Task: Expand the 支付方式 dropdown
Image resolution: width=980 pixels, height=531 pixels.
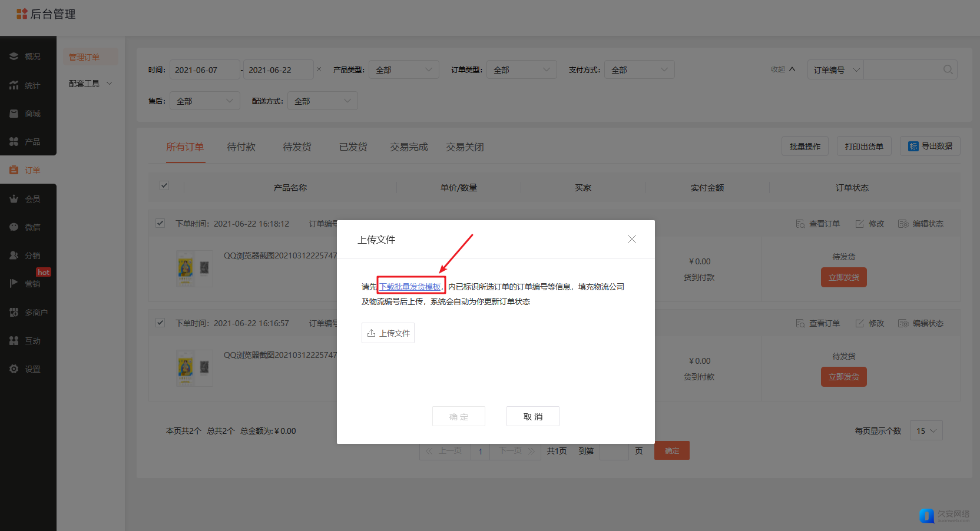Action: pyautogui.click(x=639, y=69)
